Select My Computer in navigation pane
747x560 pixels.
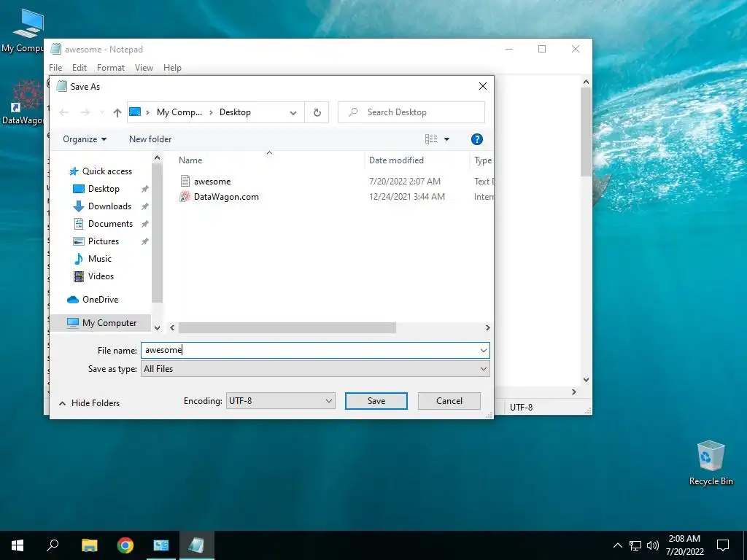pos(109,323)
